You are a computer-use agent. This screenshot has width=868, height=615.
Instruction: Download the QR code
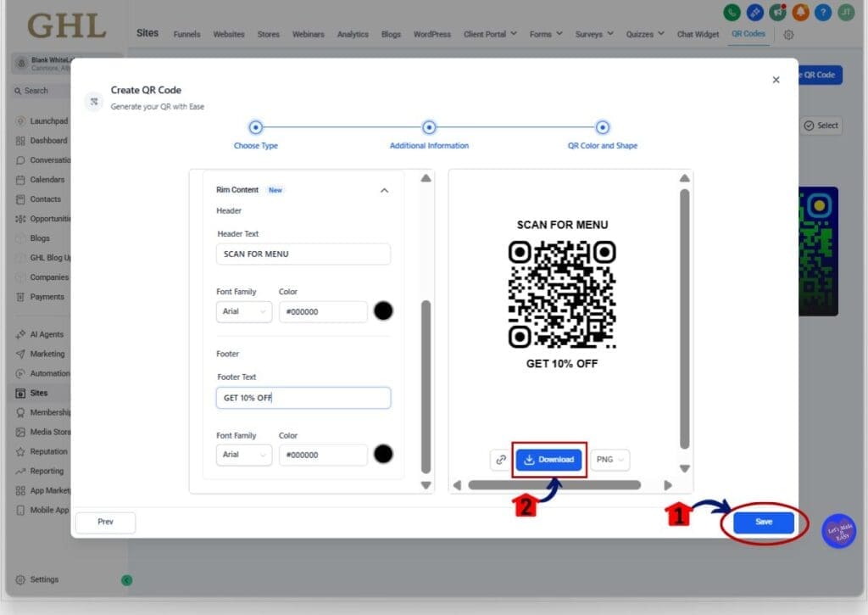pos(549,460)
